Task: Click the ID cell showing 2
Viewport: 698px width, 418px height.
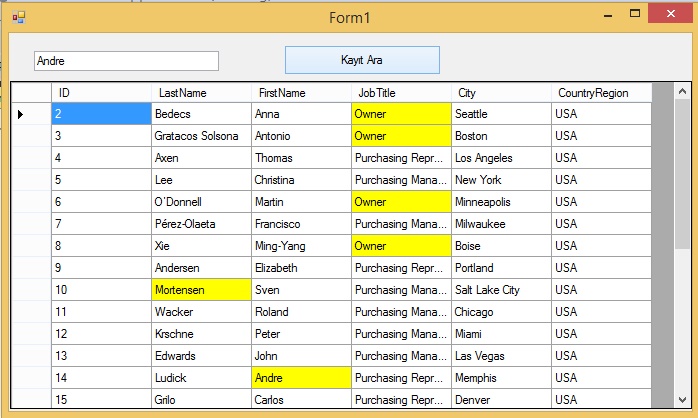Action: 101,114
